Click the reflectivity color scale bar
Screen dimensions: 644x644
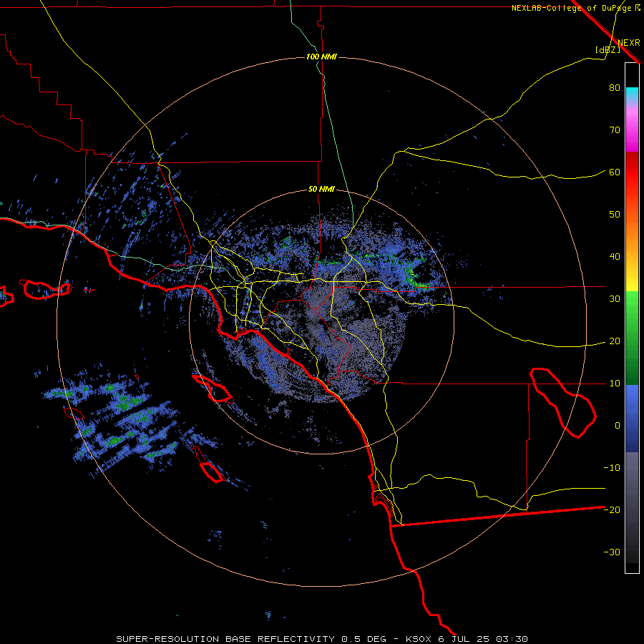click(632, 318)
